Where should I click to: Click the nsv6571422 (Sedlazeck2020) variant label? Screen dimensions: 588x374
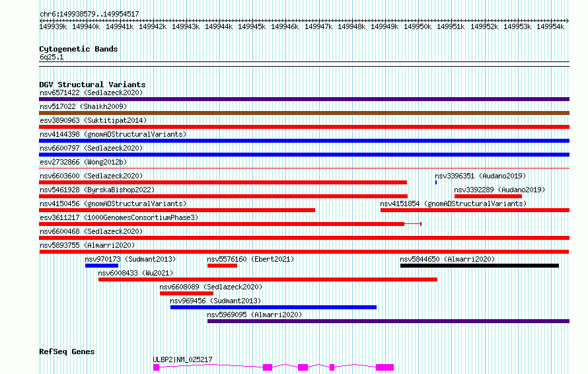pyautogui.click(x=91, y=93)
